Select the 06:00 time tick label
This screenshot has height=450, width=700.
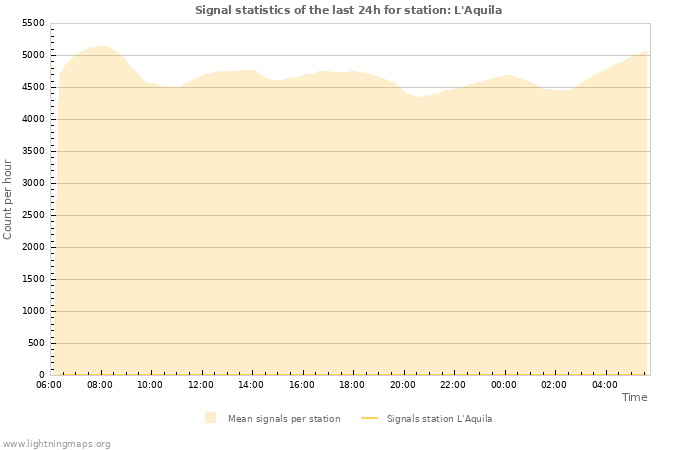coord(49,384)
